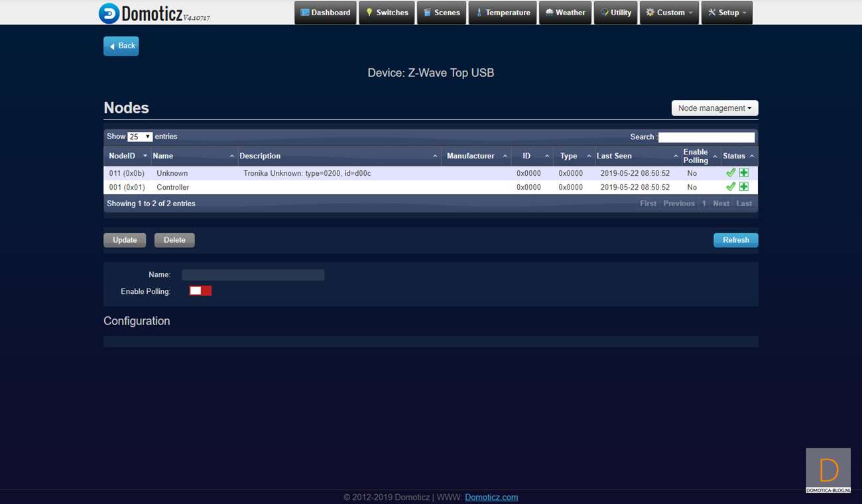
Task: Expand the Custom menu
Action: coord(669,13)
